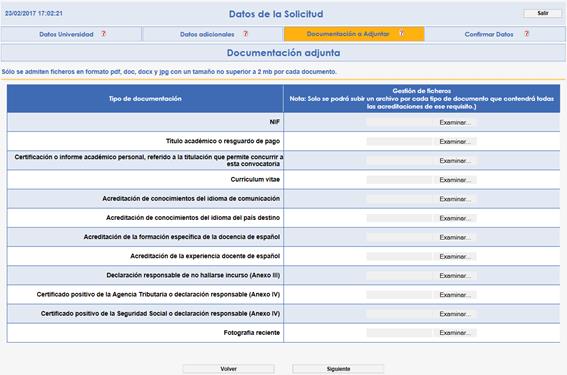Click Examinar for Curriculum vitae
The width and height of the screenshot is (567, 375).
455,180
